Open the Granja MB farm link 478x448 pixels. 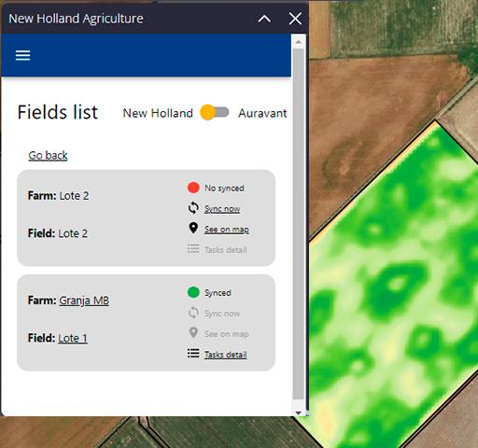click(84, 301)
